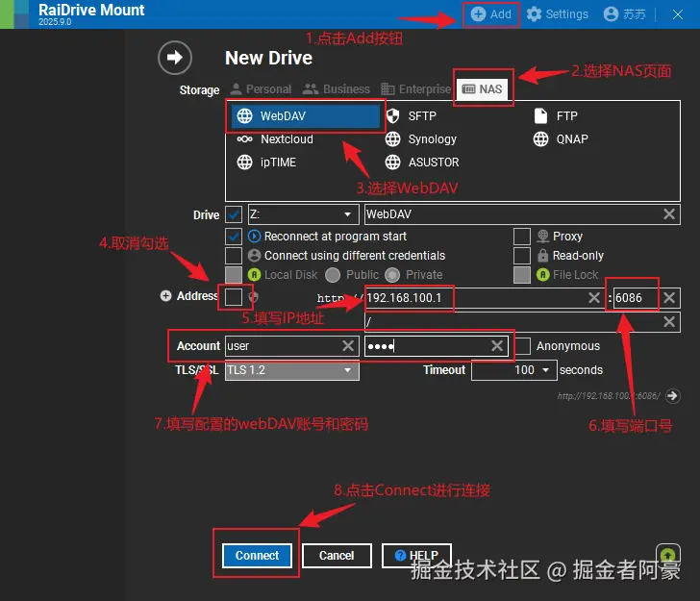The height and width of the screenshot is (601, 700).
Task: Switch to the Personal storage tab
Action: tap(262, 89)
